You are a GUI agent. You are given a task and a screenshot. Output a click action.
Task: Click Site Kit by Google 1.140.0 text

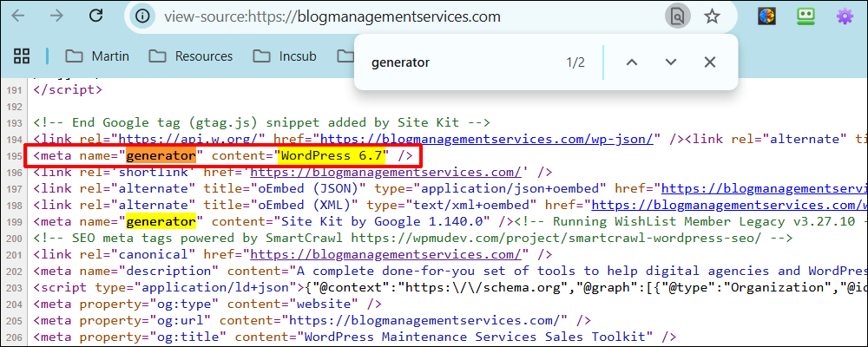382,222
